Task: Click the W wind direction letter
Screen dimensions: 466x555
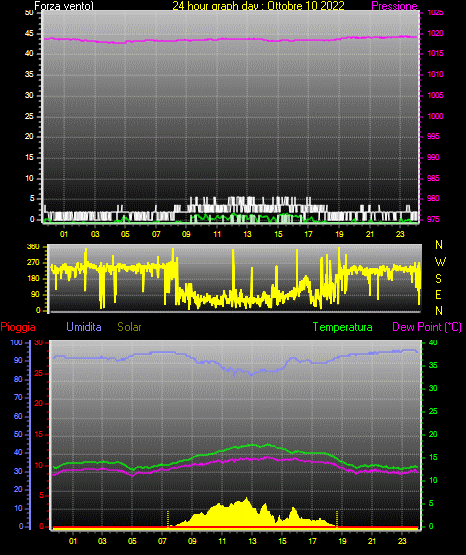Action: tap(440, 262)
